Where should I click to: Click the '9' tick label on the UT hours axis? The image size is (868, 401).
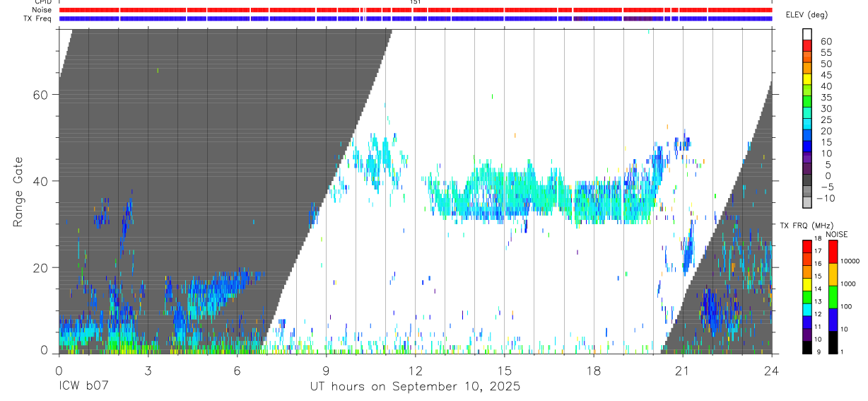point(326,370)
